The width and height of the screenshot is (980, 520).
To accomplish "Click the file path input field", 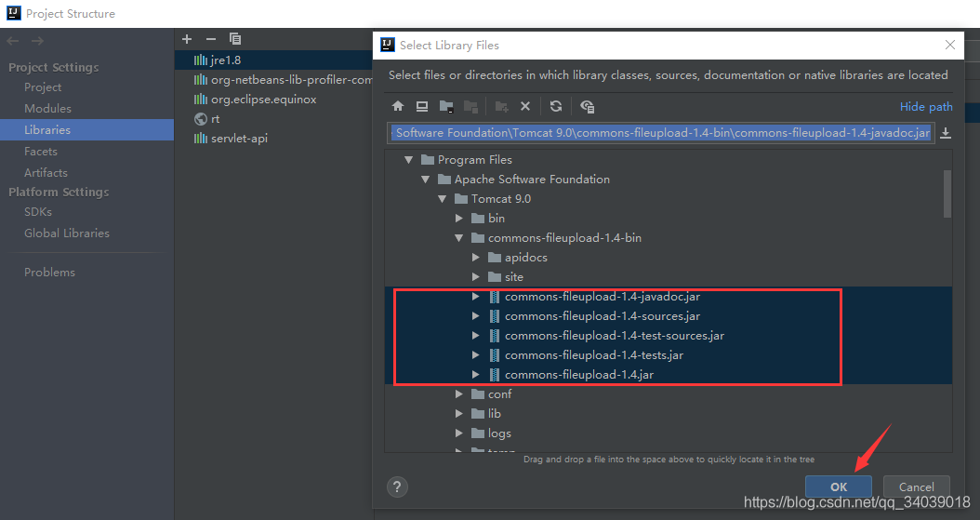I will (661, 133).
